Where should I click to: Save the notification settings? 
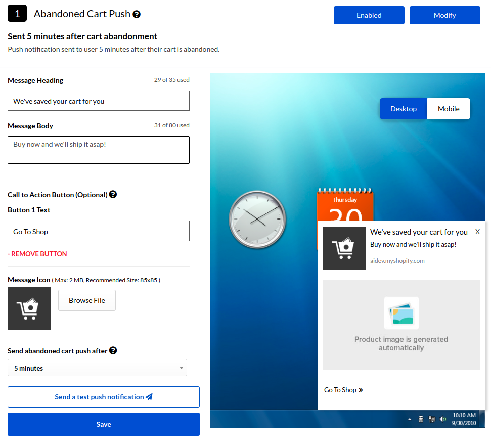[x=104, y=424]
